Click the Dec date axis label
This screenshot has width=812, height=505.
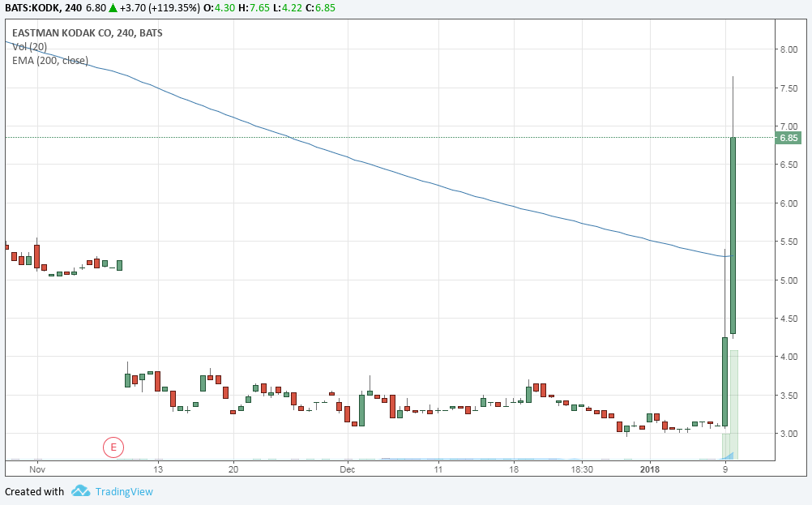point(348,470)
